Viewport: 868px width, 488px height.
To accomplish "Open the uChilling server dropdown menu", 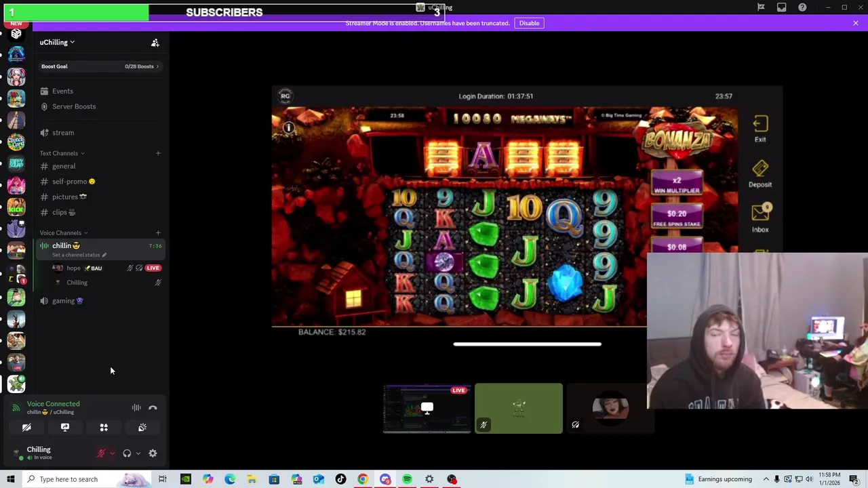I will [x=57, y=42].
